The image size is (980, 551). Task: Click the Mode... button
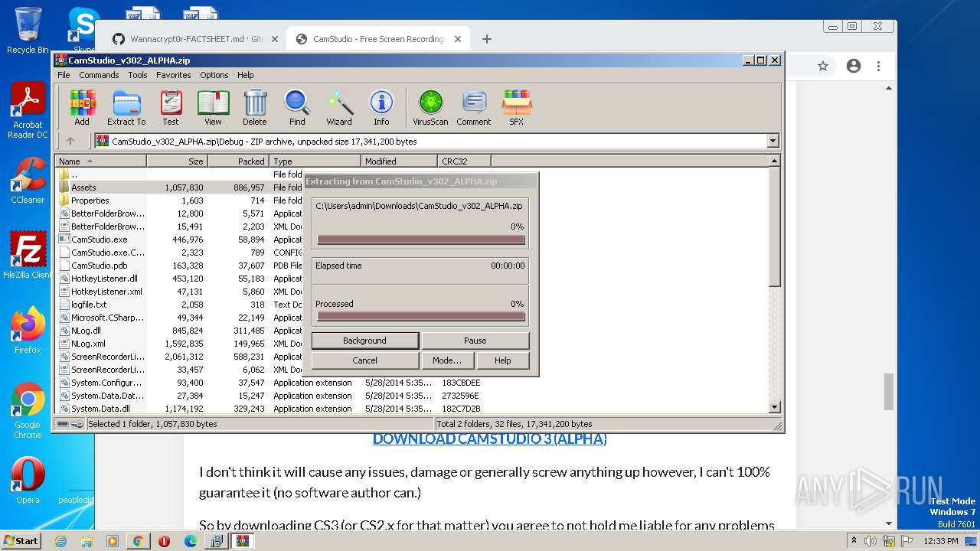tap(446, 360)
